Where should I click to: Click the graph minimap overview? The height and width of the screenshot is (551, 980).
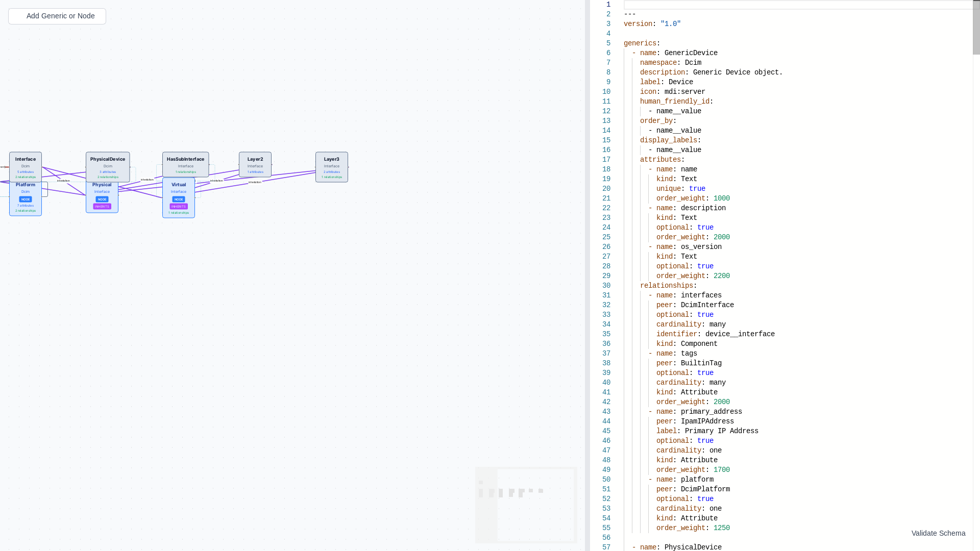526,505
